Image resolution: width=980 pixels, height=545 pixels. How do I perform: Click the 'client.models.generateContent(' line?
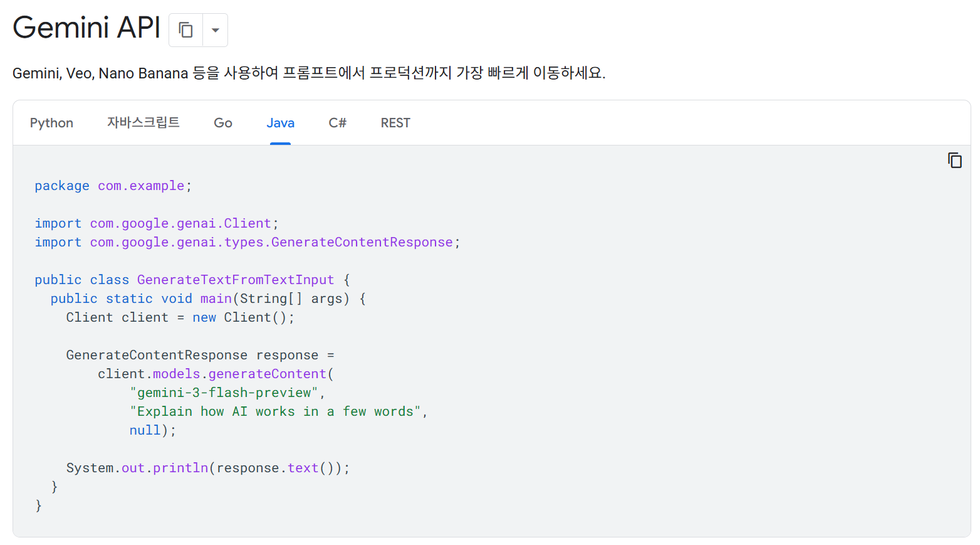pos(216,374)
